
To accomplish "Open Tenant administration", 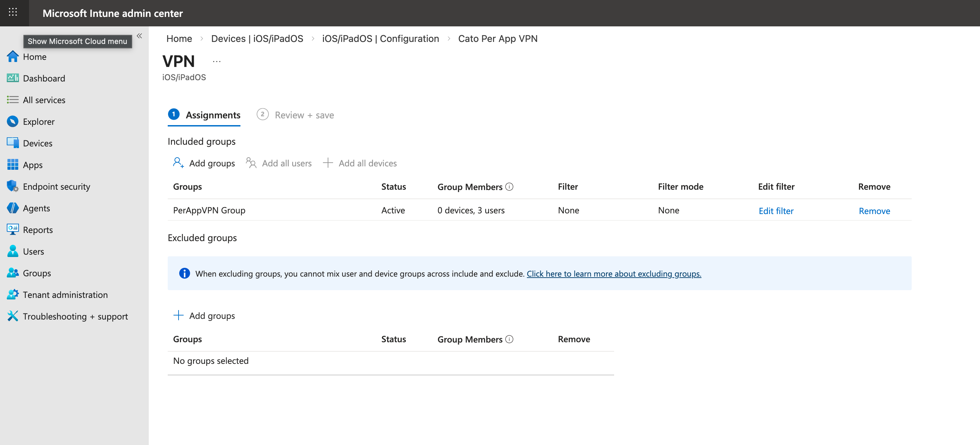I will 66,295.
